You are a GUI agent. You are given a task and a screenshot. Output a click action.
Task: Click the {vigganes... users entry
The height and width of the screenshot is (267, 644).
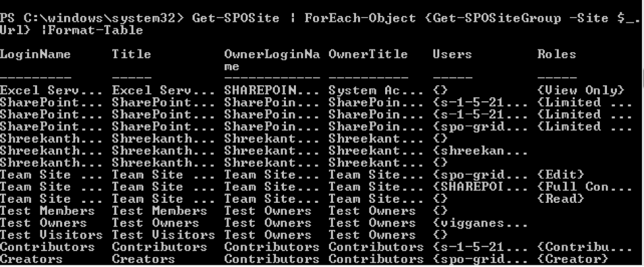click(472, 223)
